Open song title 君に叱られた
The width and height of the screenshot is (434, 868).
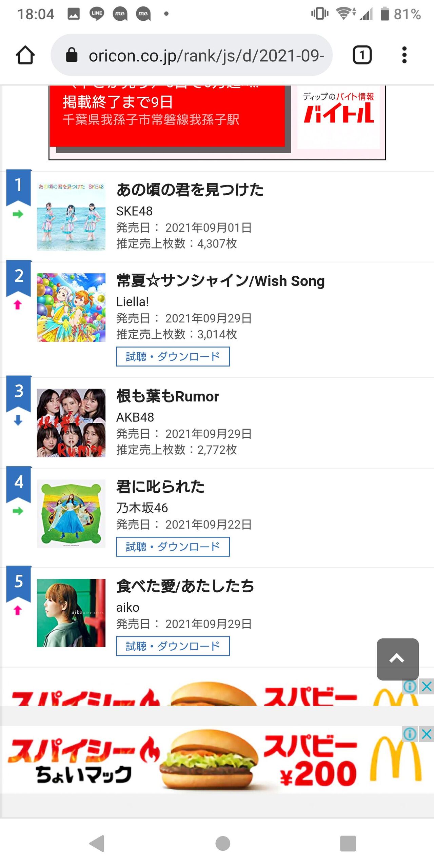tap(160, 487)
